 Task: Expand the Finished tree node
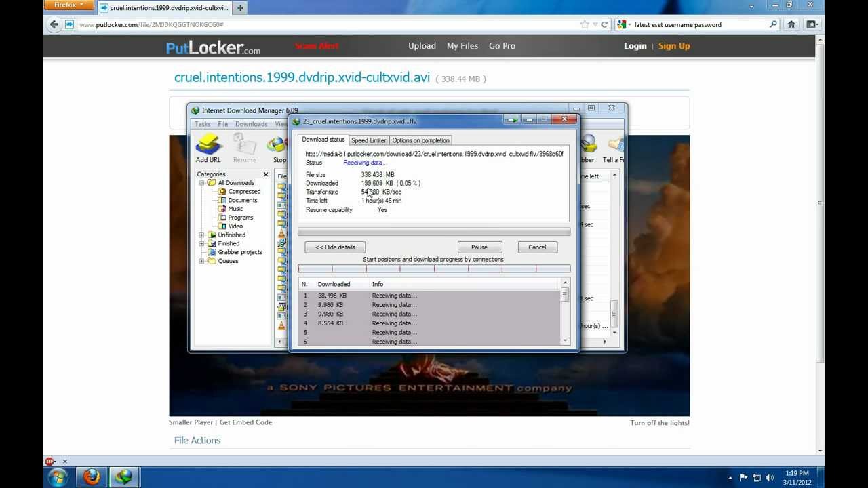201,244
